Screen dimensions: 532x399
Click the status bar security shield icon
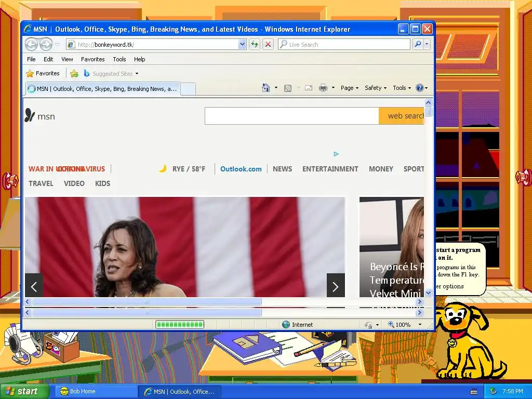coord(369,325)
